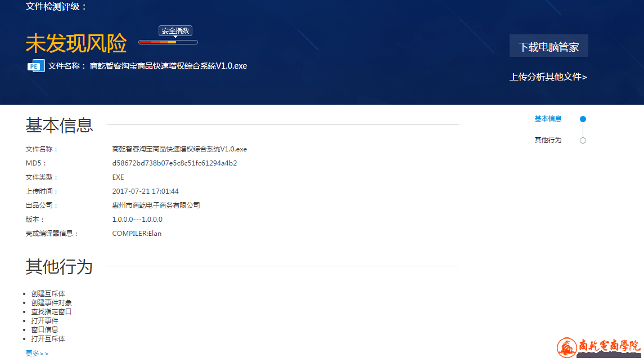Click the 创建互斥体 behavior item
This screenshot has height=362, width=644.
[48, 294]
